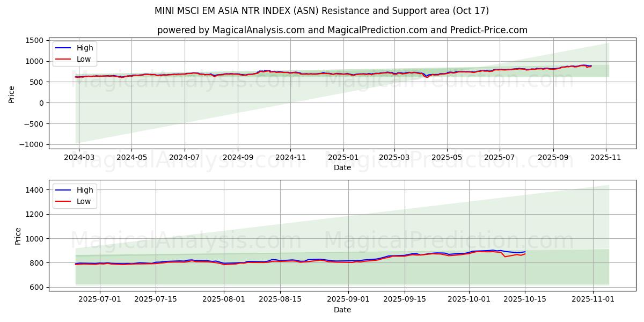Select the 'Low' label in the bottom chart legend
The image size is (644, 322).
click(x=84, y=201)
